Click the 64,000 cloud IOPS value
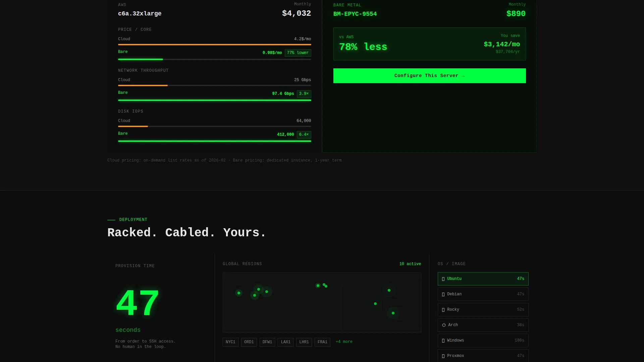Screen dimensions: 644x362 (304, 121)
